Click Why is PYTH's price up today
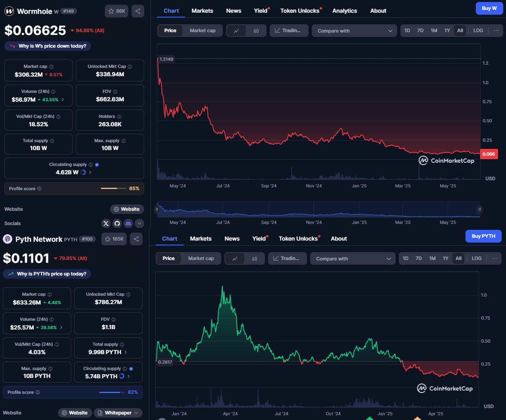The height and width of the screenshot is (420, 506). [x=47, y=274]
